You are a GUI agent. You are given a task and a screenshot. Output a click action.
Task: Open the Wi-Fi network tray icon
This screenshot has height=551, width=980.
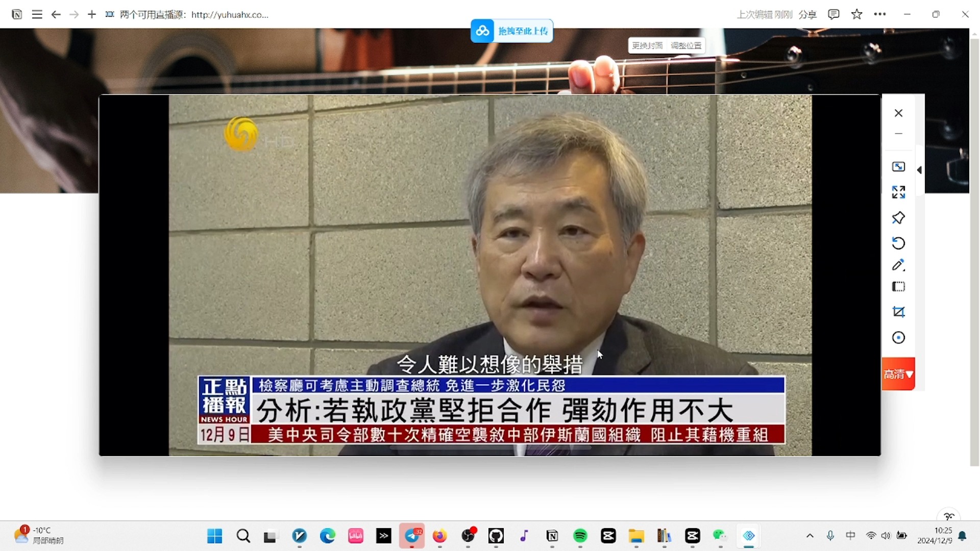click(x=871, y=536)
